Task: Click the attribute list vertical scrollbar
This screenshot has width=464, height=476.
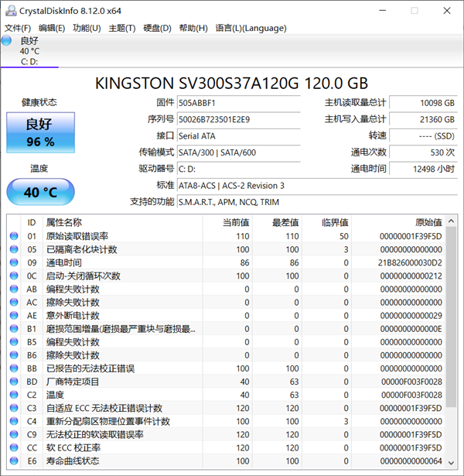Action: (450, 310)
